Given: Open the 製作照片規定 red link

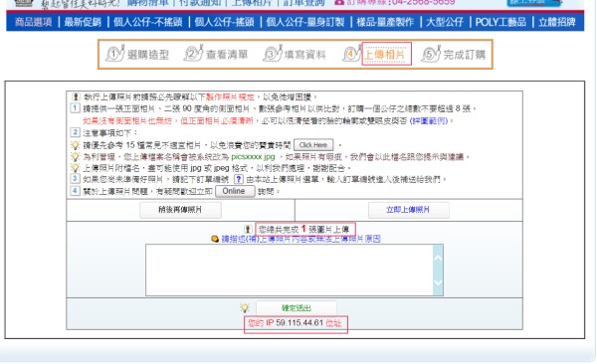Looking at the screenshot, I should coord(230,97).
